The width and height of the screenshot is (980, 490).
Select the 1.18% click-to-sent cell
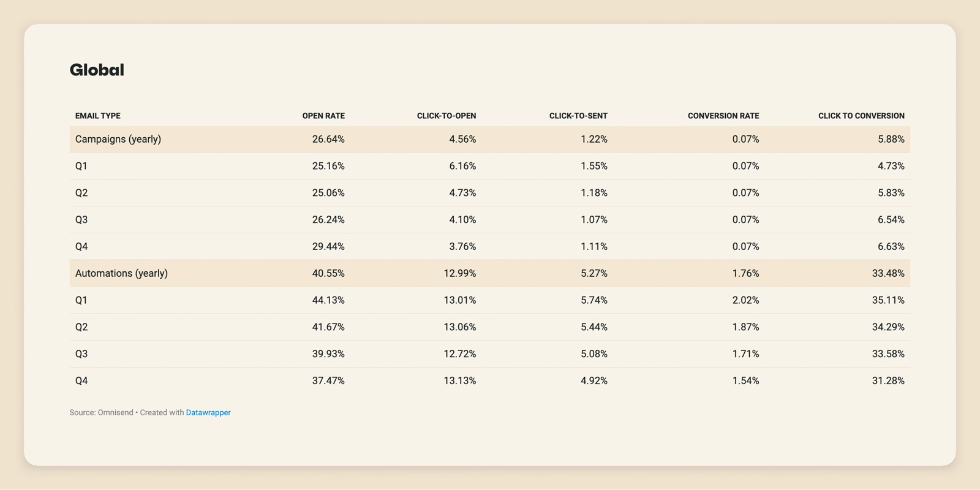594,193
